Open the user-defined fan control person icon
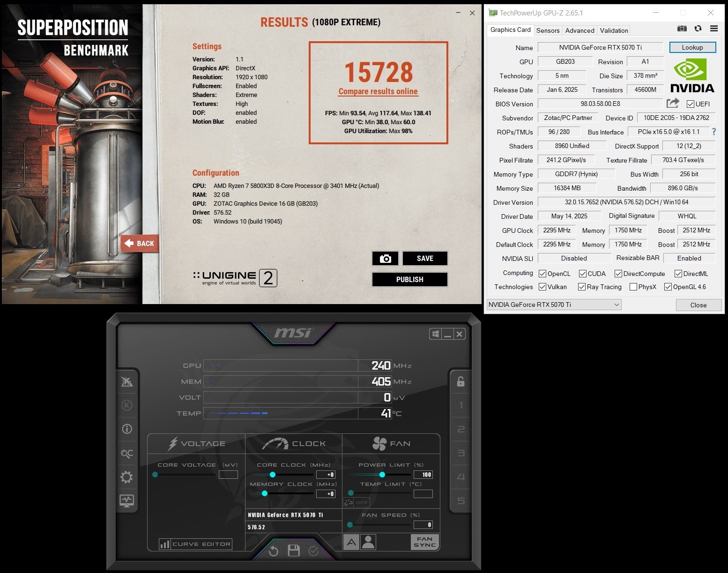This screenshot has height=573, width=728. click(369, 542)
